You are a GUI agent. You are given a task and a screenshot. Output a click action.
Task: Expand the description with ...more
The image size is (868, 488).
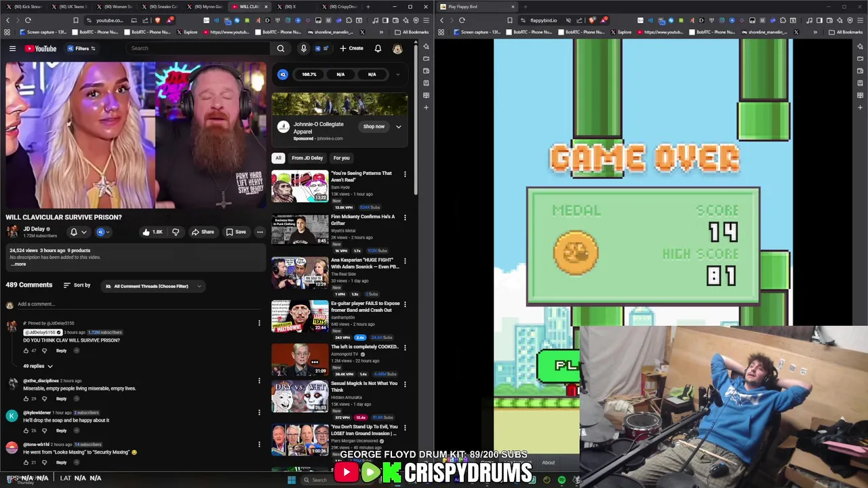(x=19, y=264)
